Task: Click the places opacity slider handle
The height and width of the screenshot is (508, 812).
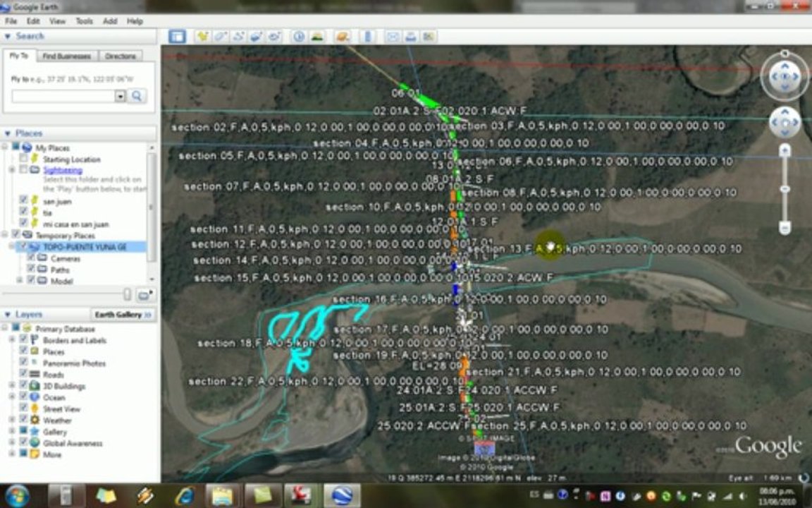Action: (127, 294)
